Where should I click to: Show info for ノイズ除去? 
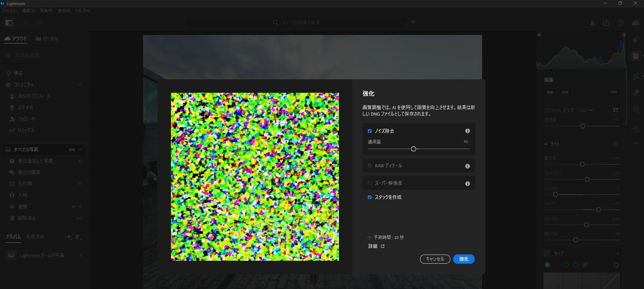pyautogui.click(x=467, y=131)
